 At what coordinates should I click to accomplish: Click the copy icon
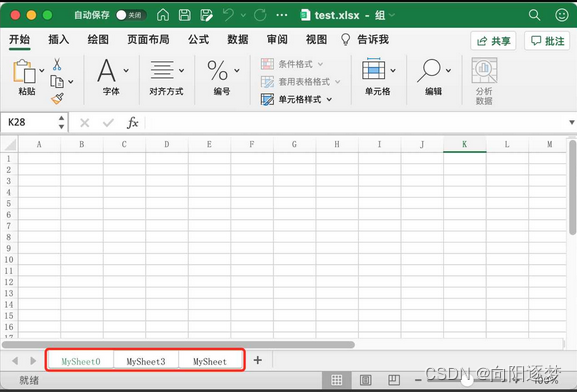pyautogui.click(x=57, y=81)
